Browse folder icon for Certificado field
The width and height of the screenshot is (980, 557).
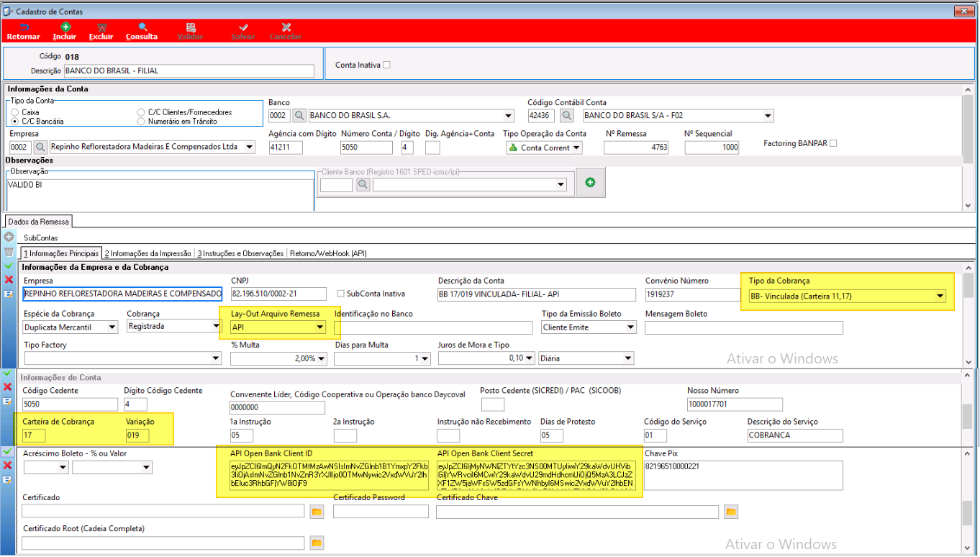(x=317, y=512)
